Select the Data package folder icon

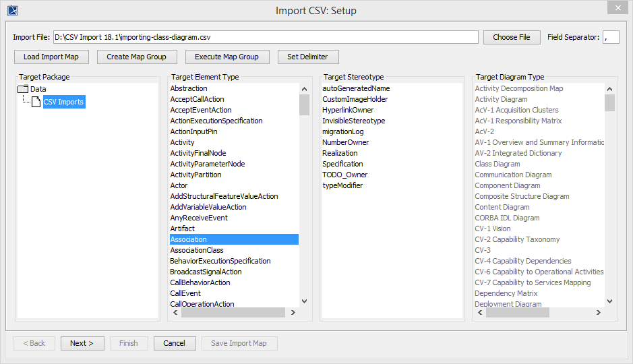(x=22, y=89)
